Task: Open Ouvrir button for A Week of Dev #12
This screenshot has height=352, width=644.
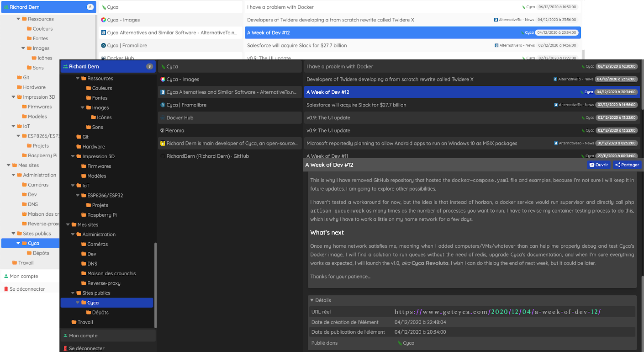Action: 598,165
